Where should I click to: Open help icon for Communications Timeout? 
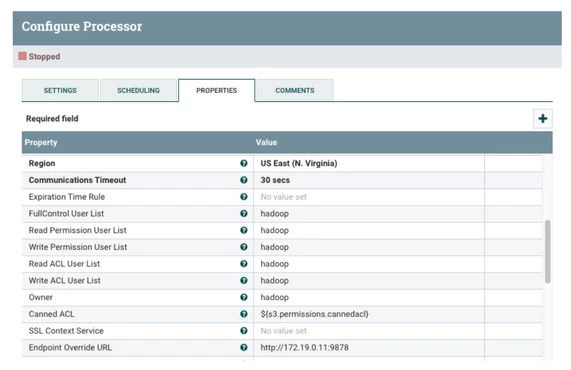[244, 180]
